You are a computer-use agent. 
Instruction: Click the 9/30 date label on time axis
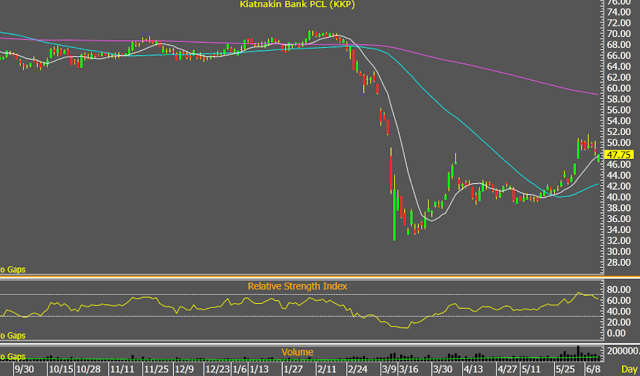coord(24,369)
